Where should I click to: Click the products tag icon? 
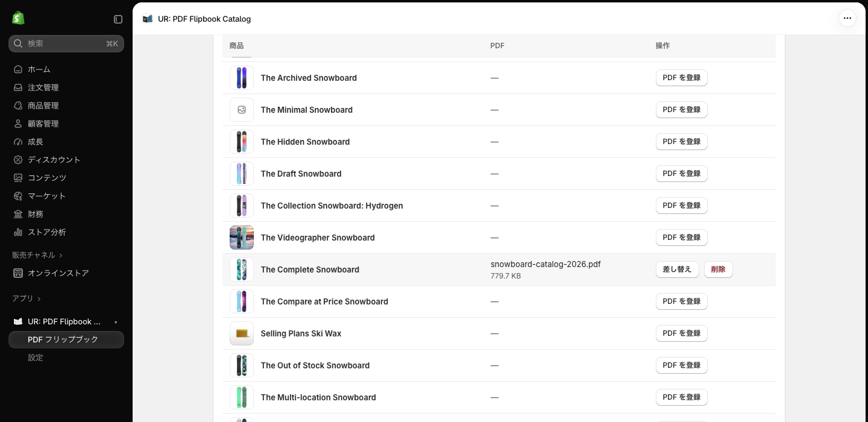18,105
